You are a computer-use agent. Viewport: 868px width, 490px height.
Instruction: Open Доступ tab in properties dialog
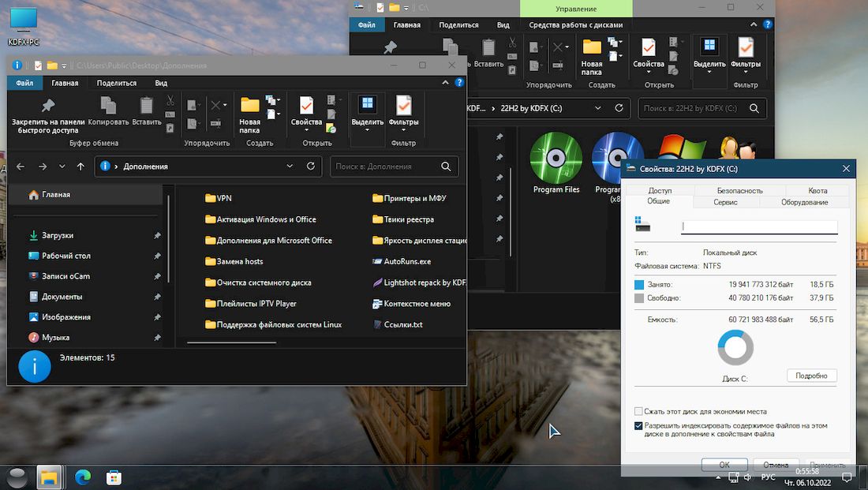[660, 190]
